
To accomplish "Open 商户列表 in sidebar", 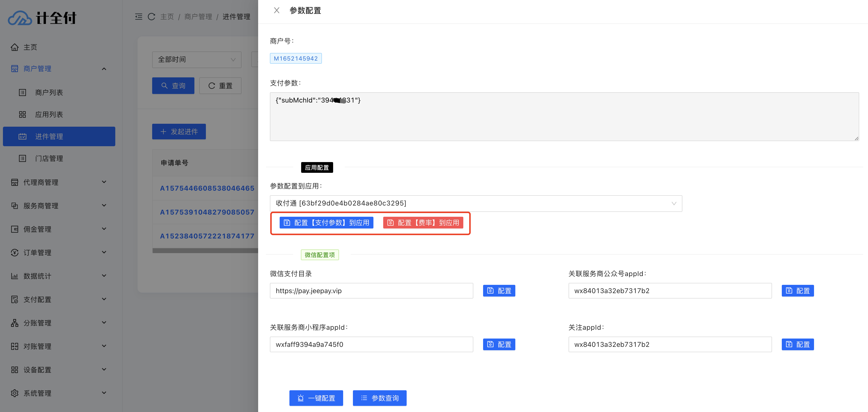I will (49, 93).
